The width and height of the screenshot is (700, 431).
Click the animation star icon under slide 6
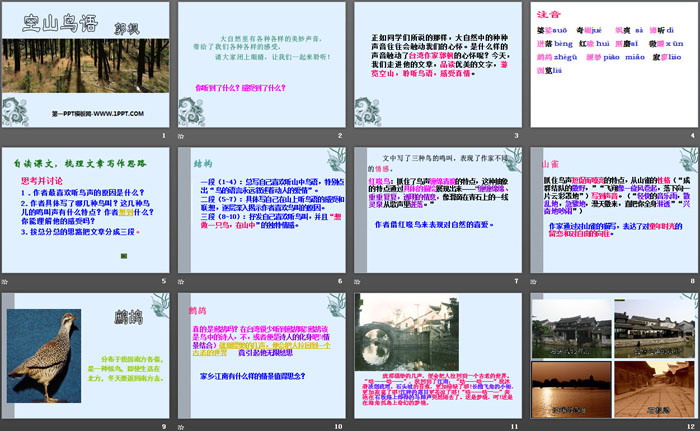(181, 281)
